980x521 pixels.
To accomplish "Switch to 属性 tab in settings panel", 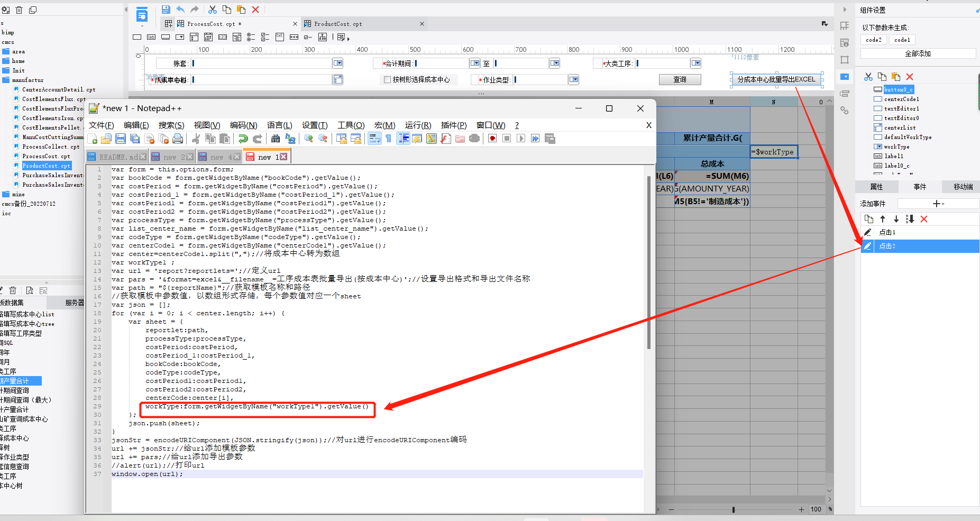I will (x=876, y=187).
